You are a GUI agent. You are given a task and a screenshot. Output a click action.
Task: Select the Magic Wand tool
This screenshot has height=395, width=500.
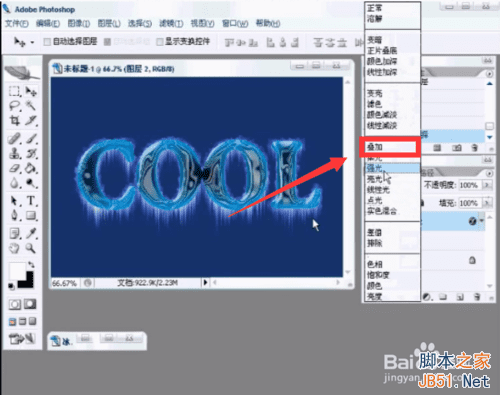click(31, 106)
